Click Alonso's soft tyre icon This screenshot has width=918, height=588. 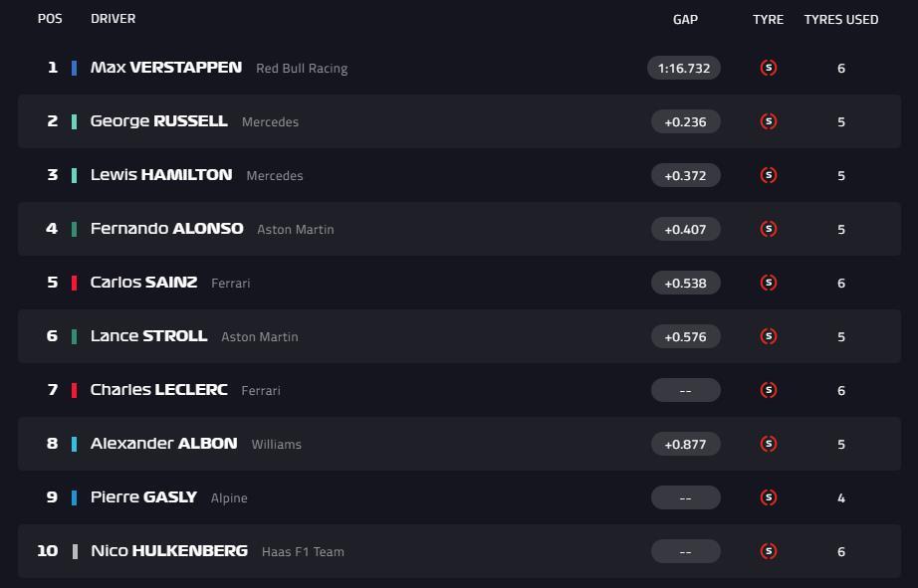[768, 229]
